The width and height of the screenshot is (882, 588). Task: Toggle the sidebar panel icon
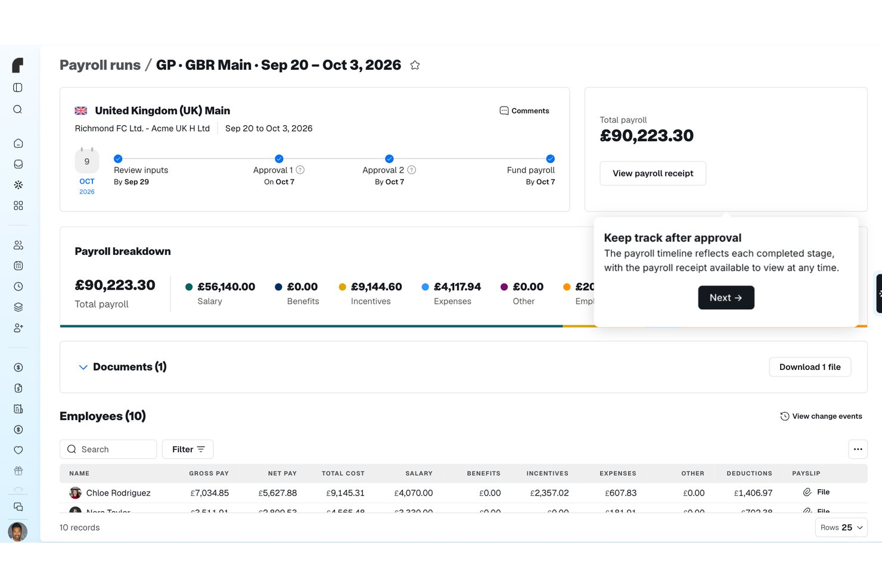click(18, 88)
